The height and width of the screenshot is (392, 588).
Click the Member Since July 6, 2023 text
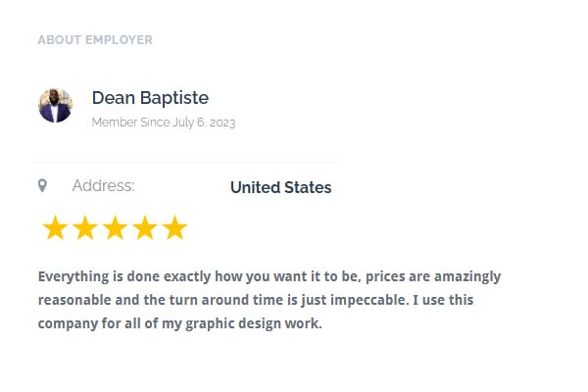(164, 122)
